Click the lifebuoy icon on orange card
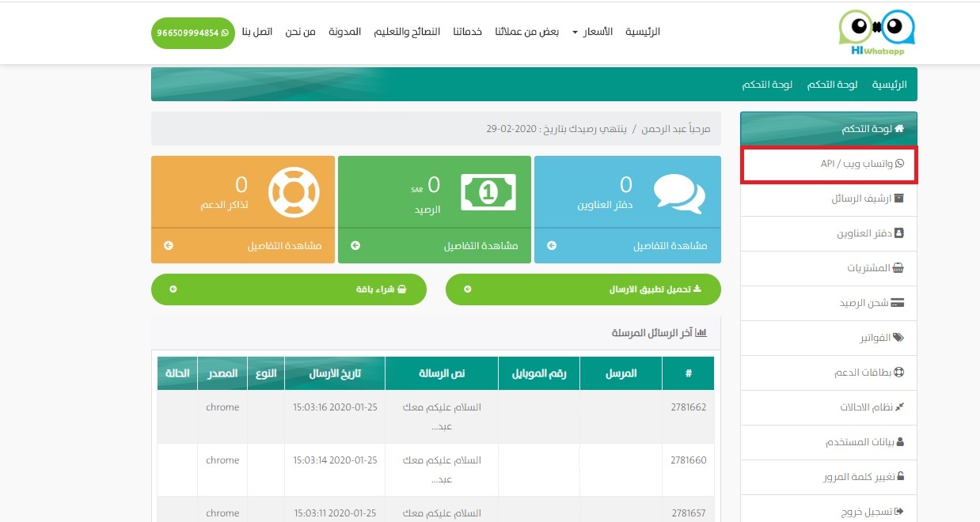980x522 pixels. [293, 192]
